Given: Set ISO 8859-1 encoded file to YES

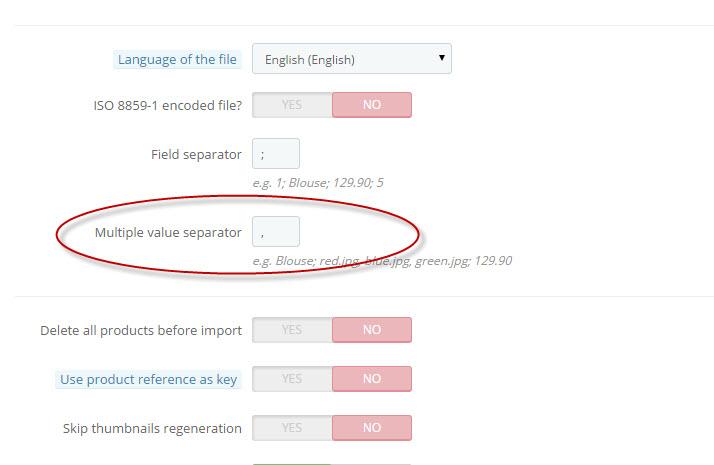Looking at the screenshot, I should pyautogui.click(x=292, y=105).
